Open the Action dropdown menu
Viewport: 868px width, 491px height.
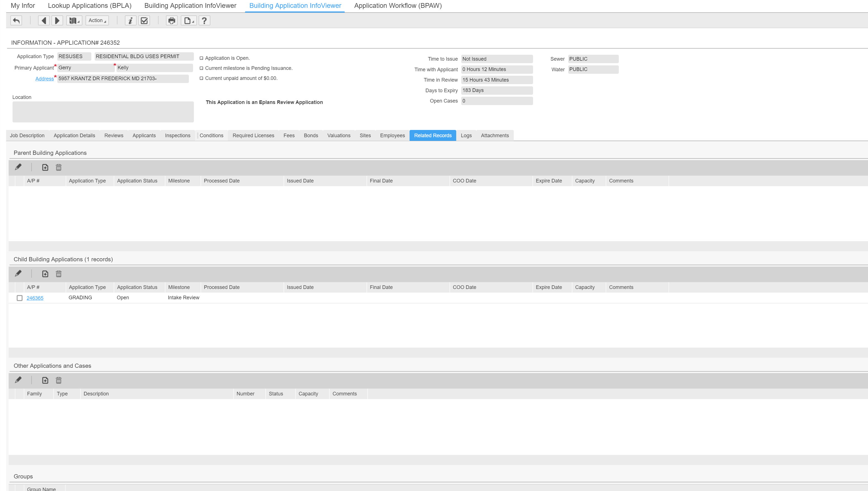(97, 21)
